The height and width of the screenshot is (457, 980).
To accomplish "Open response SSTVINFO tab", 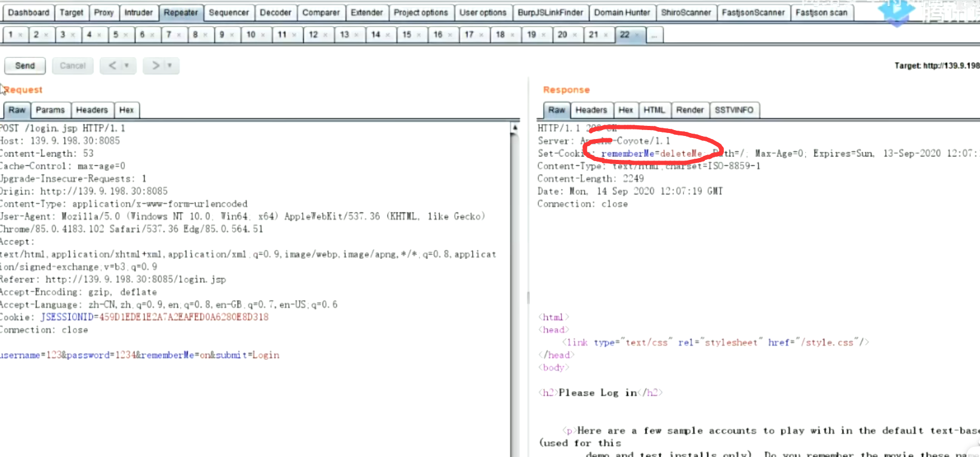I will coord(734,110).
